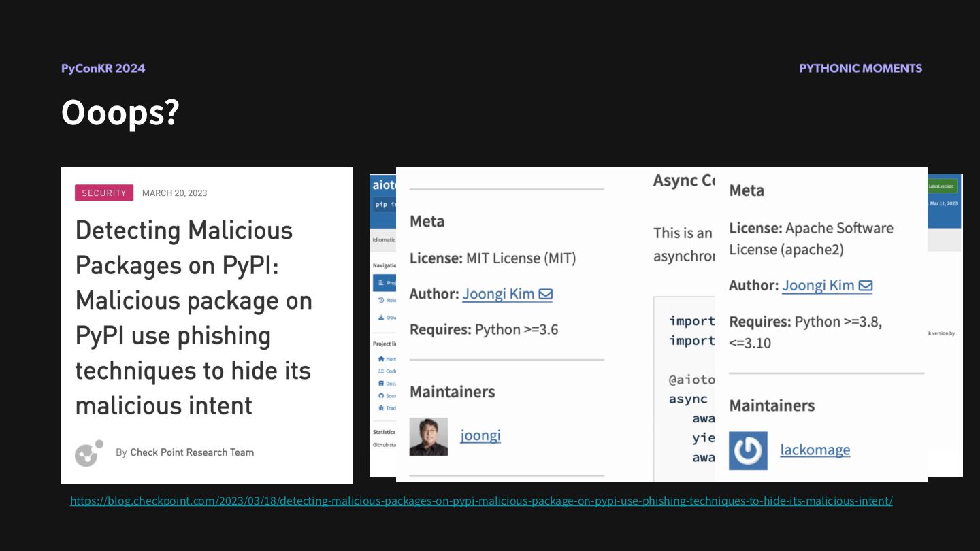Open the Tracker bug icon under Project links
Screen dimensions: 980x551
(381, 407)
